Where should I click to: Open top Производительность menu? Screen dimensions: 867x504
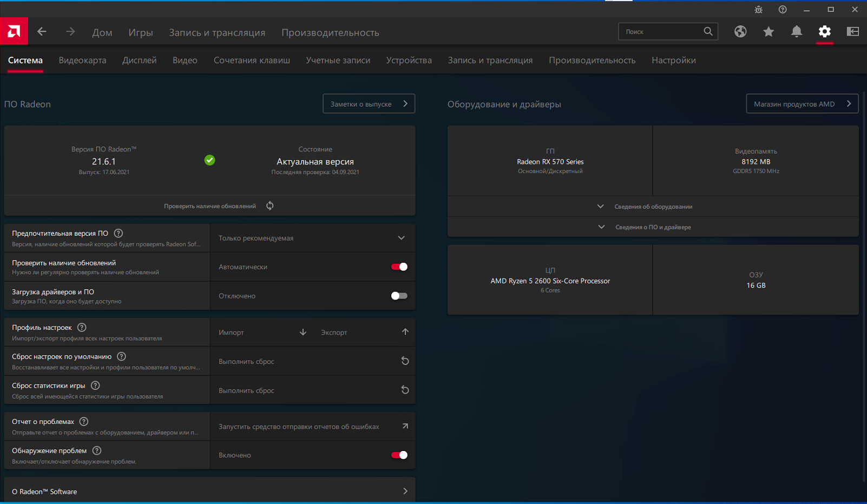click(330, 32)
